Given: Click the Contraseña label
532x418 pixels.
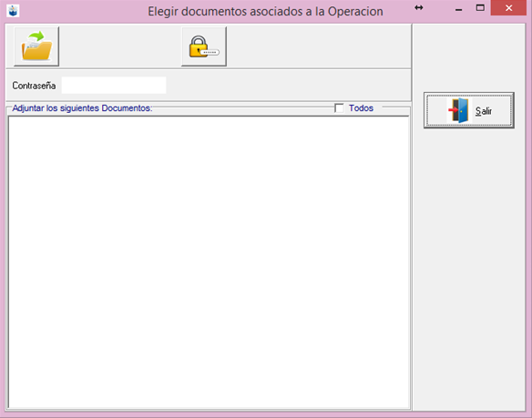Looking at the screenshot, I should click(x=34, y=86).
